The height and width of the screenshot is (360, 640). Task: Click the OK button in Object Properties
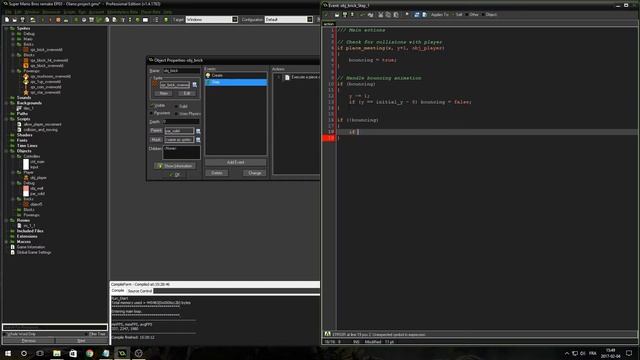(x=174, y=175)
